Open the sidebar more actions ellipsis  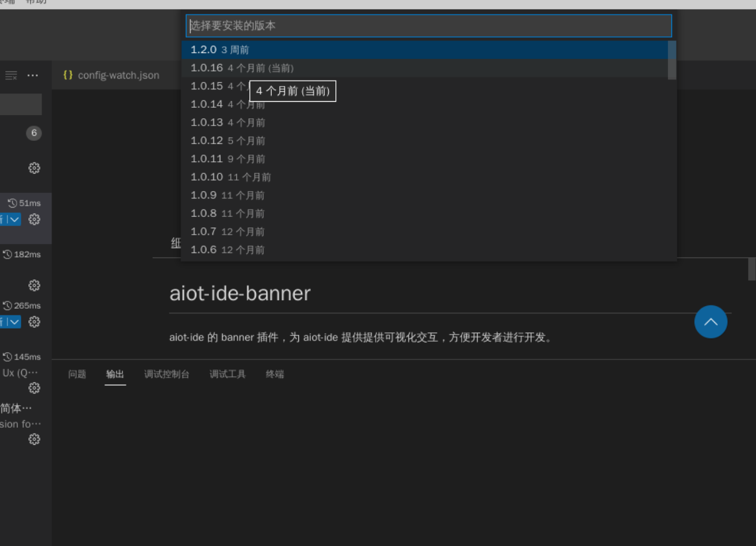tap(33, 75)
